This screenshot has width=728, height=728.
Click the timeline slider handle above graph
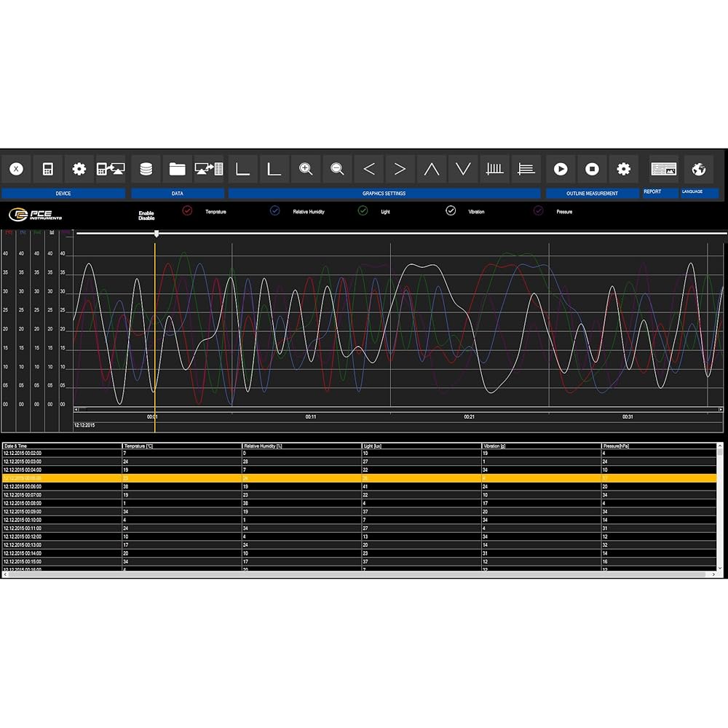point(157,234)
